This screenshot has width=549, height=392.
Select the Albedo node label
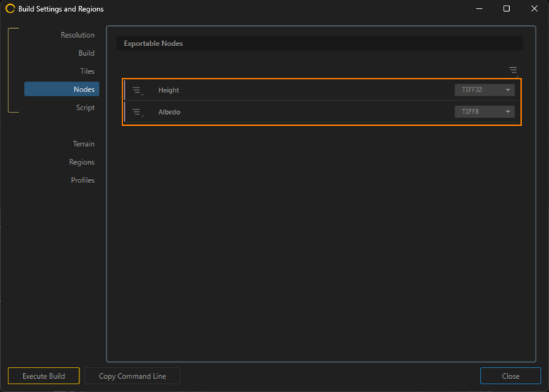[x=169, y=112]
